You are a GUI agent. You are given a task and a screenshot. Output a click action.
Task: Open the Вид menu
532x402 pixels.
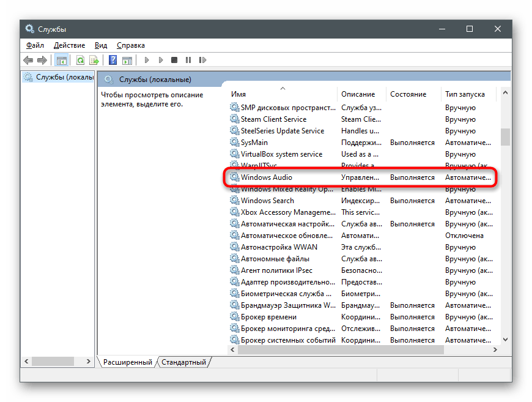point(101,45)
